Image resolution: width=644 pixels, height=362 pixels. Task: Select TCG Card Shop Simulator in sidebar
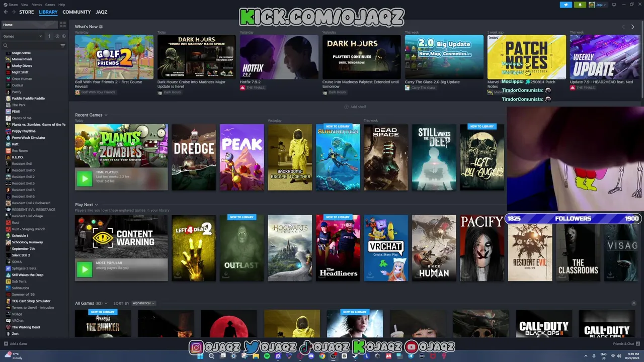(31, 301)
